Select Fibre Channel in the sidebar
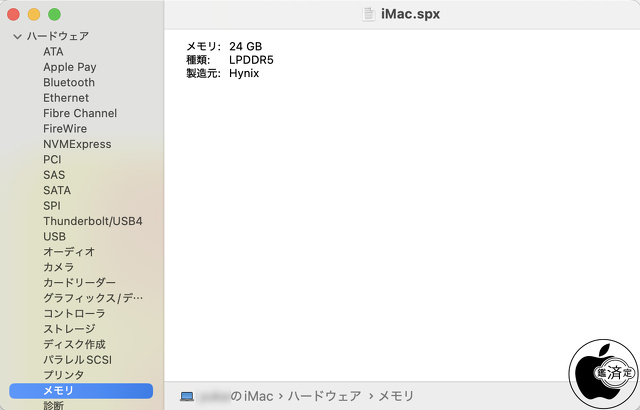 80,114
